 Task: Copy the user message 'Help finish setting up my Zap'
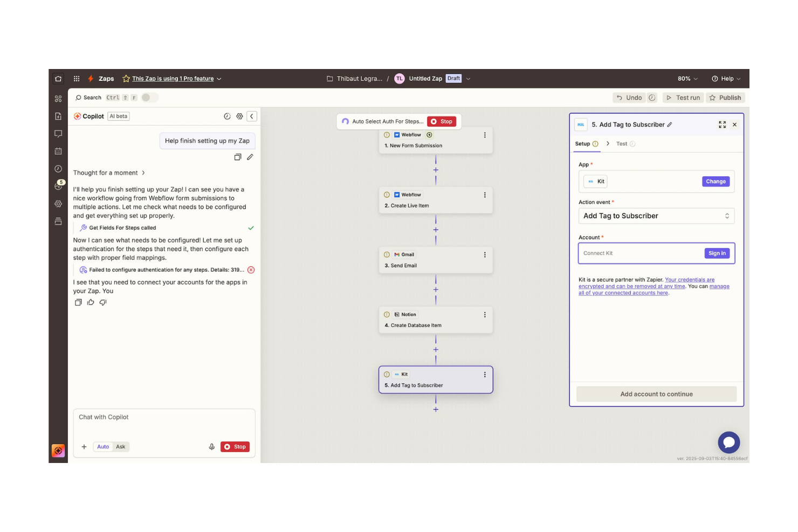pos(237,157)
